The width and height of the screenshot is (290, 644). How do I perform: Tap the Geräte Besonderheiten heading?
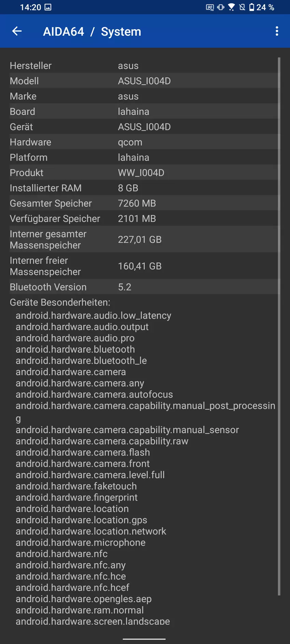(x=60, y=302)
